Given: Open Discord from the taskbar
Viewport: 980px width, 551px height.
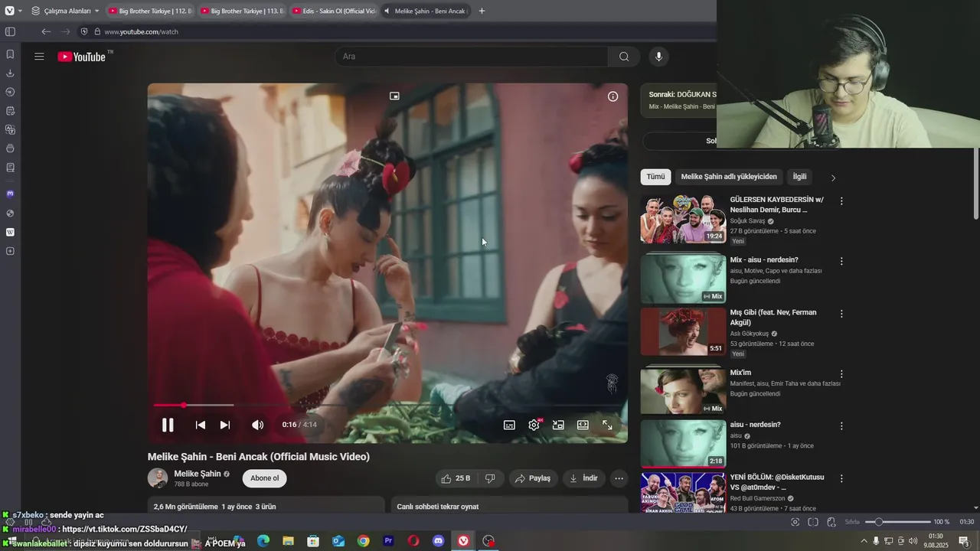Looking at the screenshot, I should click(438, 541).
